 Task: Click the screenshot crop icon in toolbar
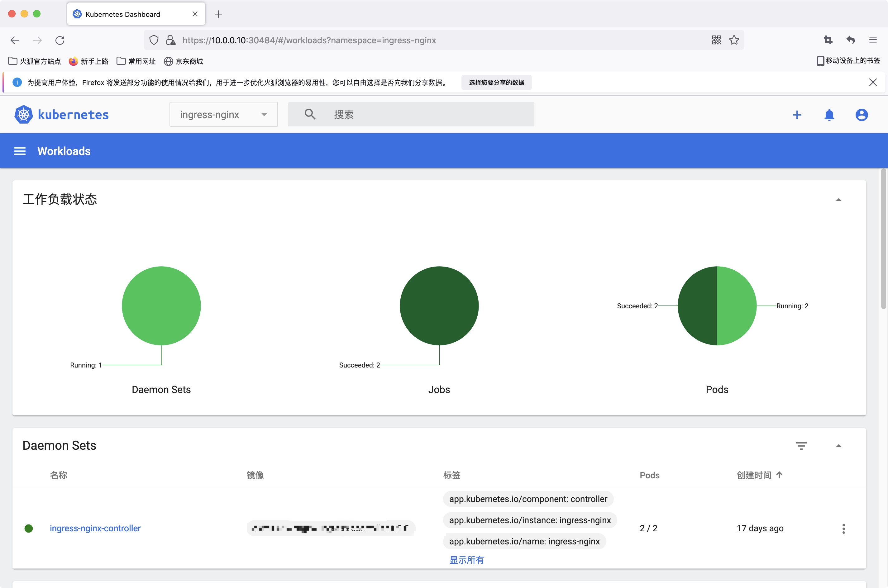point(828,40)
